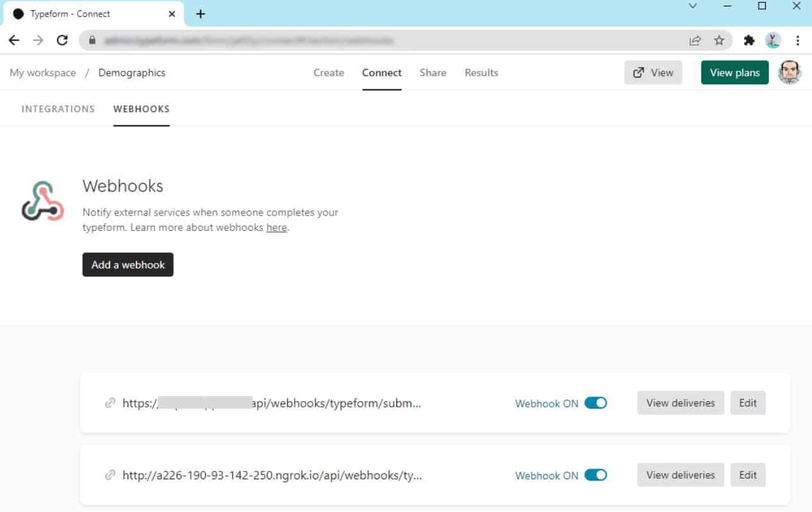The height and width of the screenshot is (512, 812).
Task: Open the extensions puzzle icon
Action: (749, 40)
